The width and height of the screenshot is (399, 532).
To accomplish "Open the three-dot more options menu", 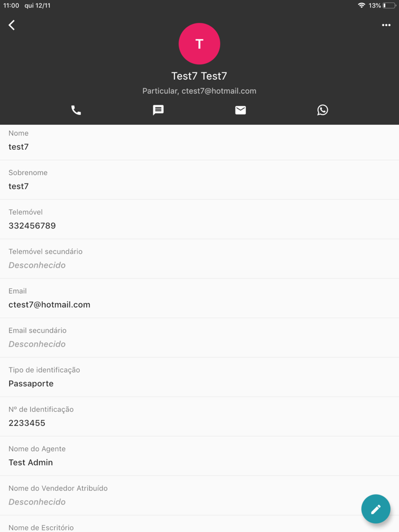I will click(386, 25).
